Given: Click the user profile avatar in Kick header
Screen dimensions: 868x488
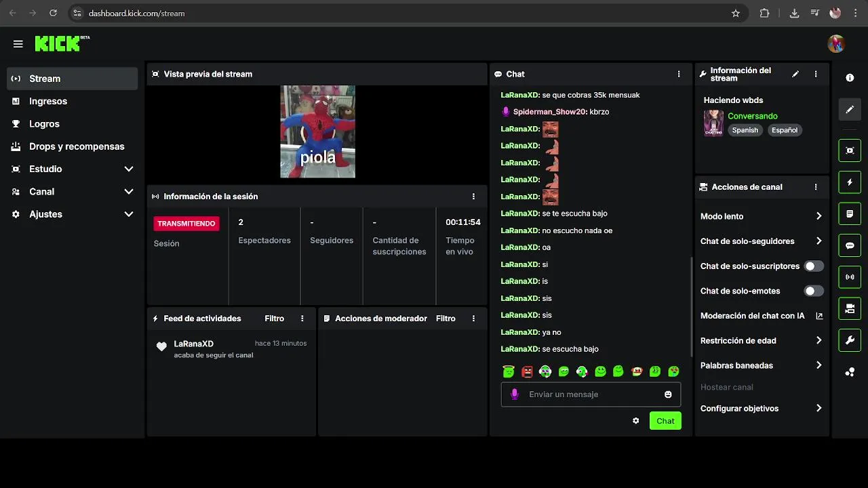Looking at the screenshot, I should click(x=836, y=44).
